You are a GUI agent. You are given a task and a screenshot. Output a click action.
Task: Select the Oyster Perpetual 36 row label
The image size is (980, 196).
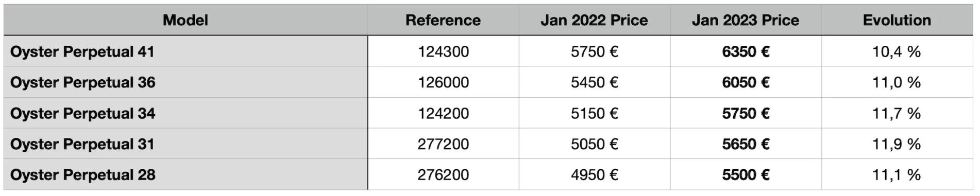tap(185, 82)
